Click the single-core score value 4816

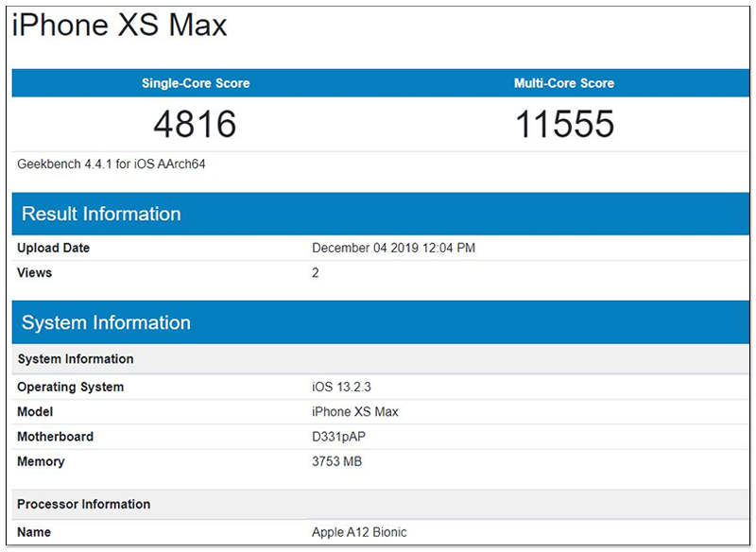(x=195, y=124)
